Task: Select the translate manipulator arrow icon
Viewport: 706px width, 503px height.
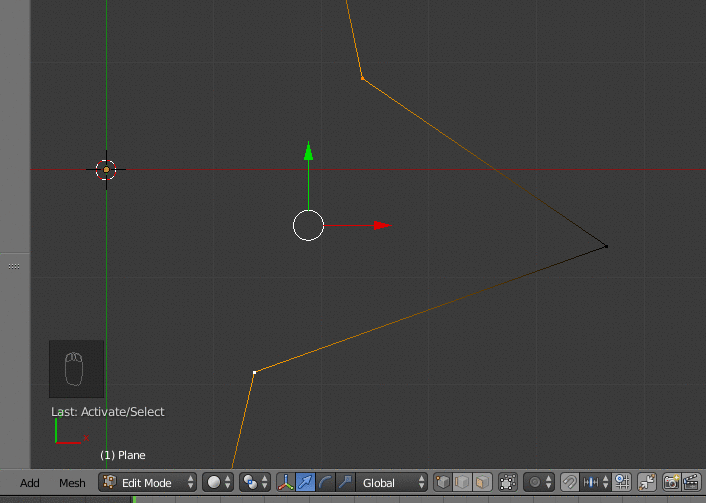Action: click(x=305, y=483)
